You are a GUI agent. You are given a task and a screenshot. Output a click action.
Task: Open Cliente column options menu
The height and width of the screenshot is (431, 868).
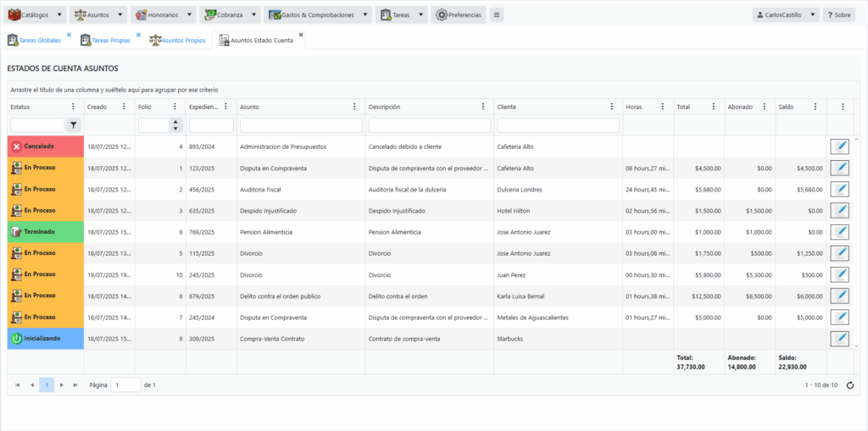pos(612,107)
